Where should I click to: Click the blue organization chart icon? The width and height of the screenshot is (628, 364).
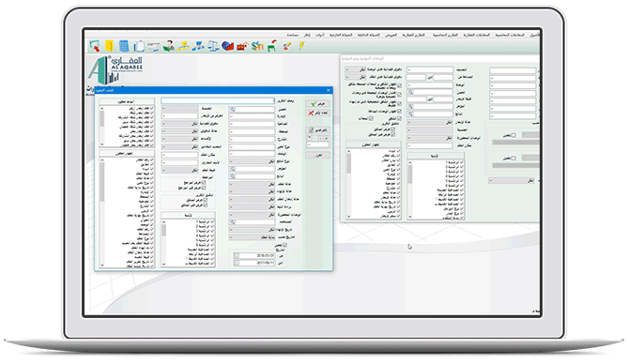(x=198, y=47)
